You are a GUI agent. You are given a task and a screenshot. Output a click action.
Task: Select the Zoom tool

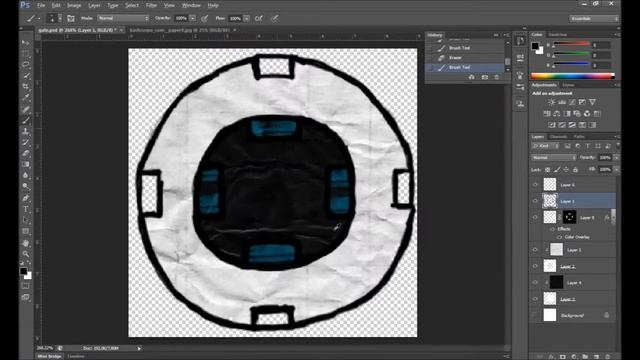point(26,254)
